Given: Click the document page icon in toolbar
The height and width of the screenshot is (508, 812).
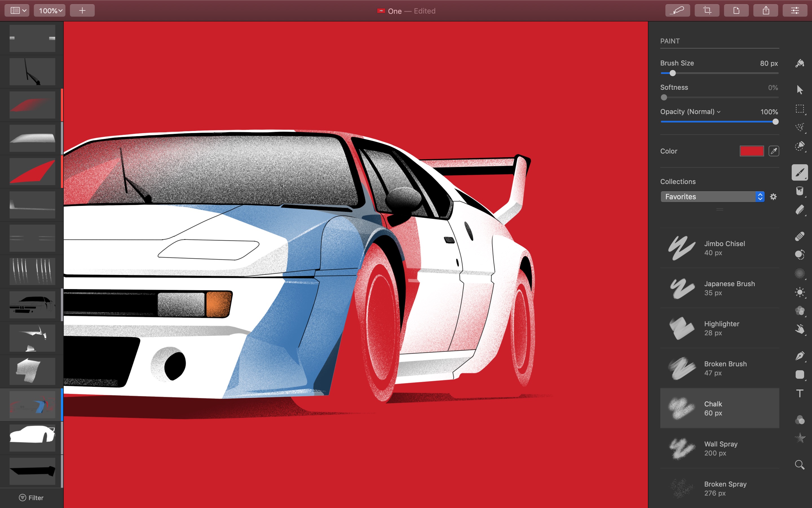Looking at the screenshot, I should (736, 10).
